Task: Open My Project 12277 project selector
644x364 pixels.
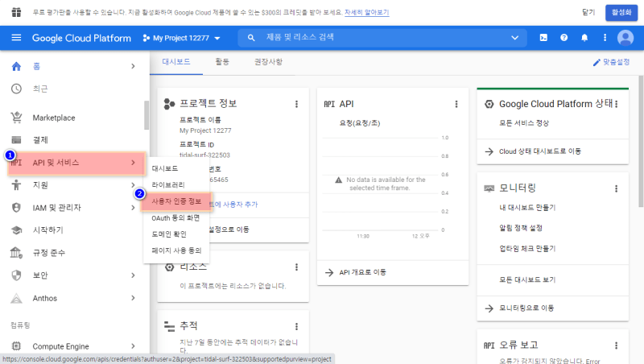Action: tap(181, 38)
